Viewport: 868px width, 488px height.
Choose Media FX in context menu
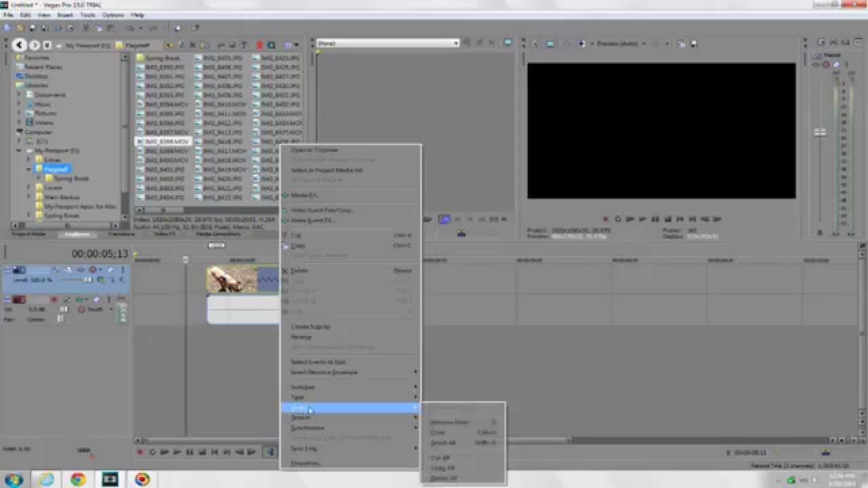pos(350,195)
